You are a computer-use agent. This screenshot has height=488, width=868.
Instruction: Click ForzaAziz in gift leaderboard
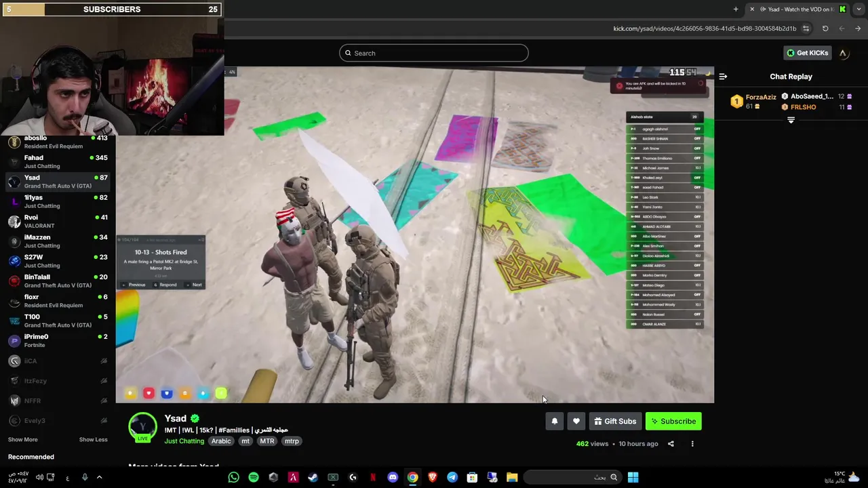[x=761, y=98]
